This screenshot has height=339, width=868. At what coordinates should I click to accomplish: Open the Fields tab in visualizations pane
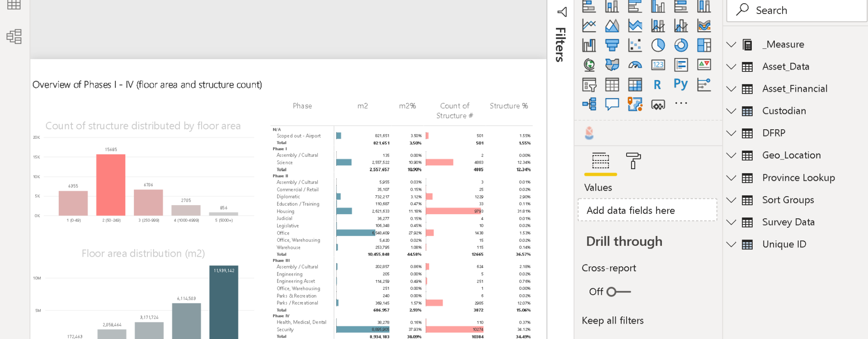[600, 161]
